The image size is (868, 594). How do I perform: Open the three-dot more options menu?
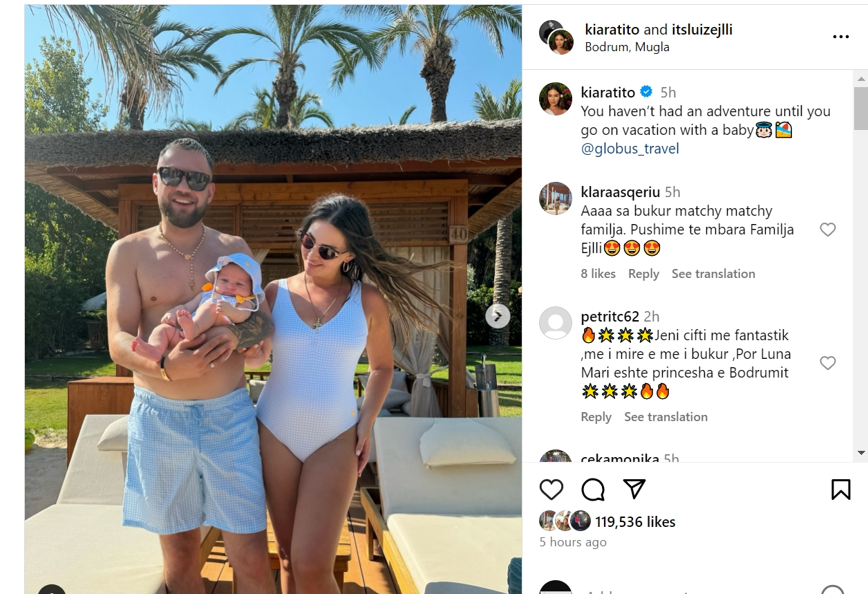(840, 37)
